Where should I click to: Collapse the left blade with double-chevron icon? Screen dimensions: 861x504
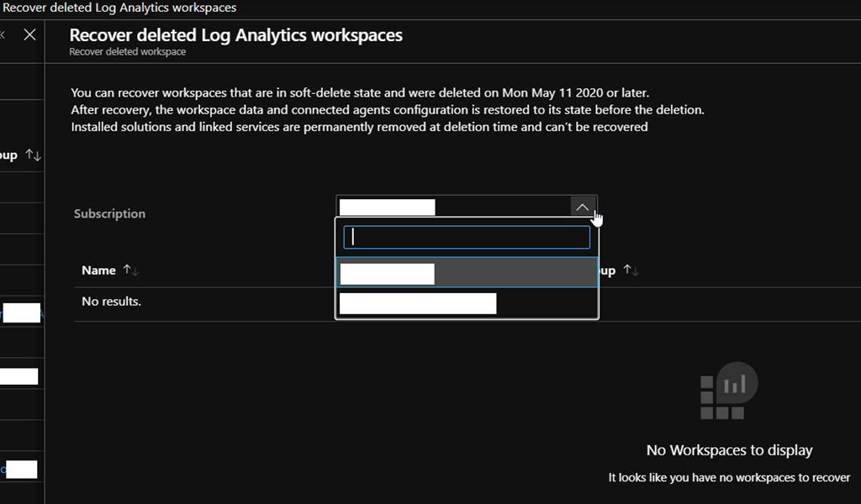click(x=3, y=35)
